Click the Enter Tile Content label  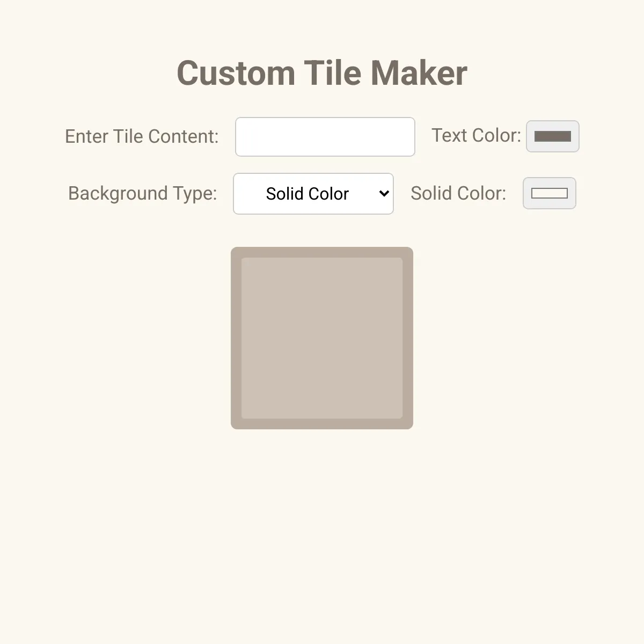(142, 136)
